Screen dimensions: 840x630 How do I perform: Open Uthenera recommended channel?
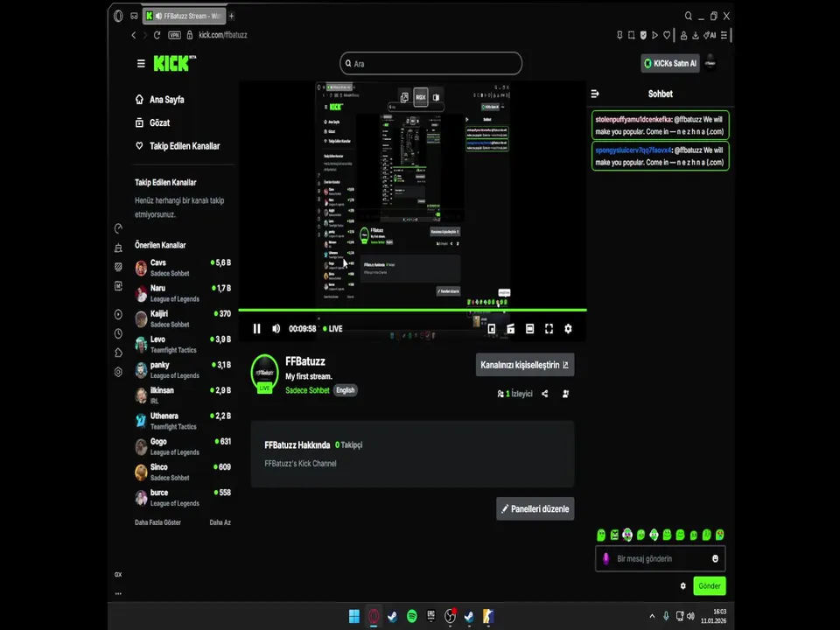[183, 421]
